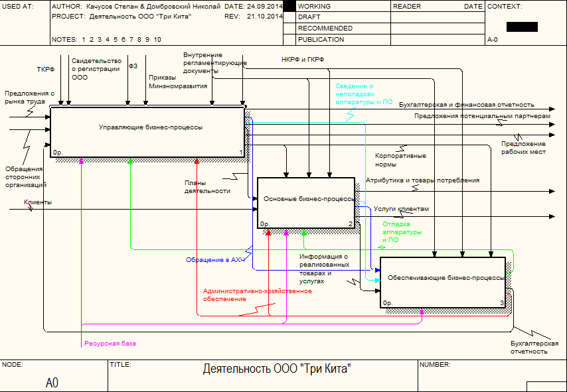Click the PROJECT field in header
The image size is (567, 392).
click(x=121, y=17)
